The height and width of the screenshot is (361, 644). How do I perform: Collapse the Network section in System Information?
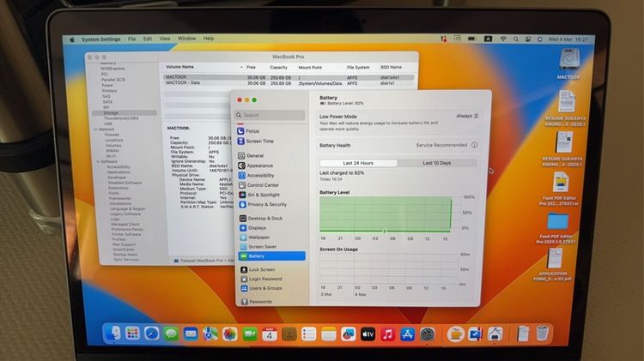pyautogui.click(x=96, y=129)
